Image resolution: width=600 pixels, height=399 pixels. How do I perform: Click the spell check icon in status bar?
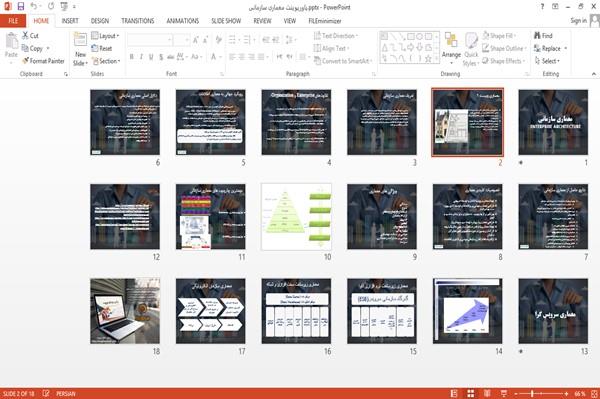46,393
